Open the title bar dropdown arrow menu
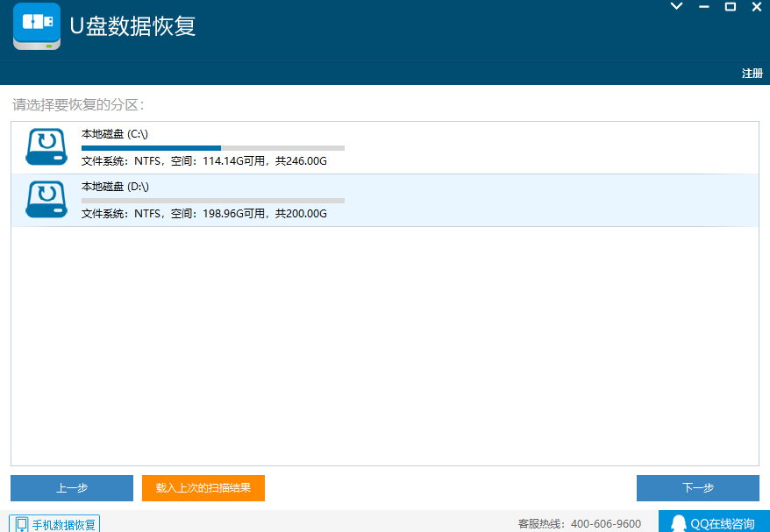The width and height of the screenshot is (770, 532). (x=676, y=6)
